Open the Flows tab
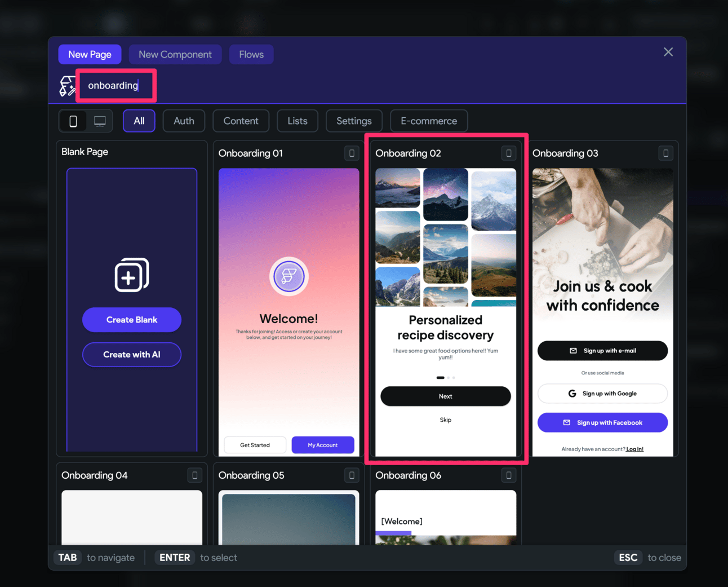Screen dimensions: 728x587 (251, 54)
